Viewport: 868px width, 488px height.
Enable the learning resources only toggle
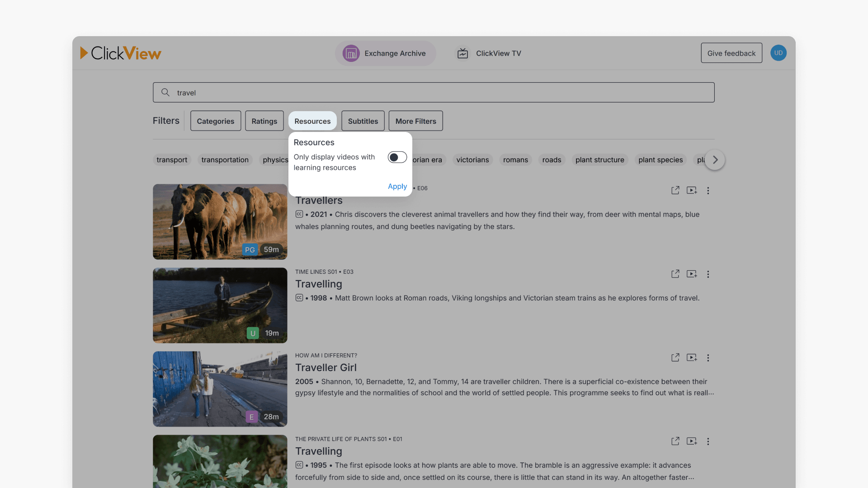(x=397, y=157)
